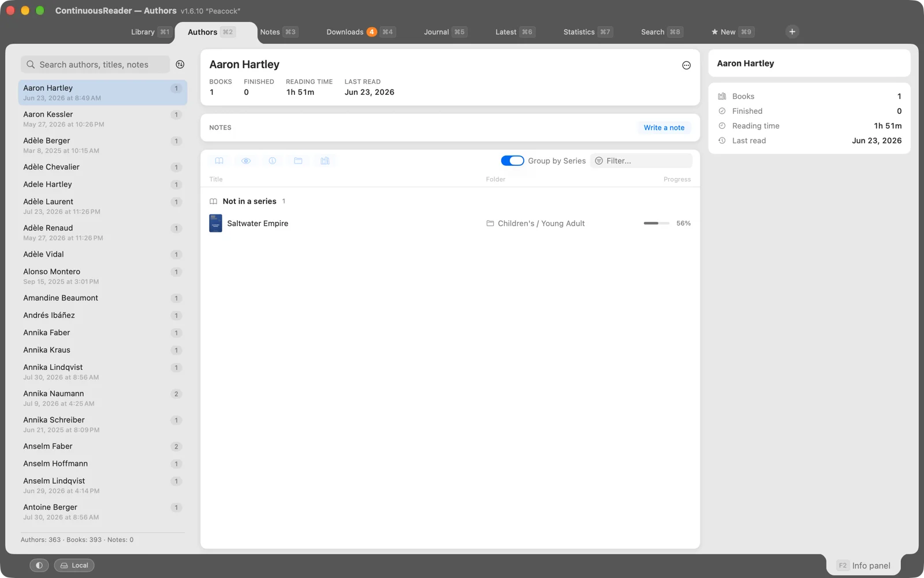
Task: Click the Last read history icon
Action: 722,140
